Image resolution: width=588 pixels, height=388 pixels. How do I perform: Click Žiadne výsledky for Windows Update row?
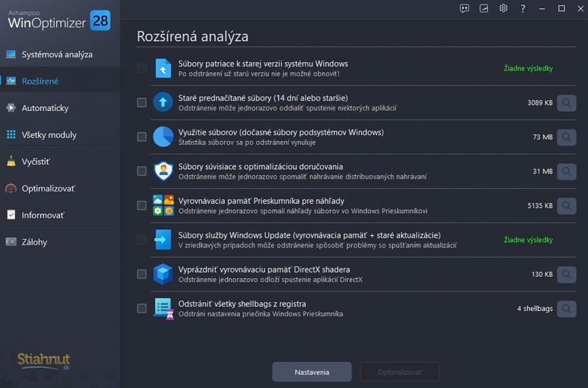point(528,240)
